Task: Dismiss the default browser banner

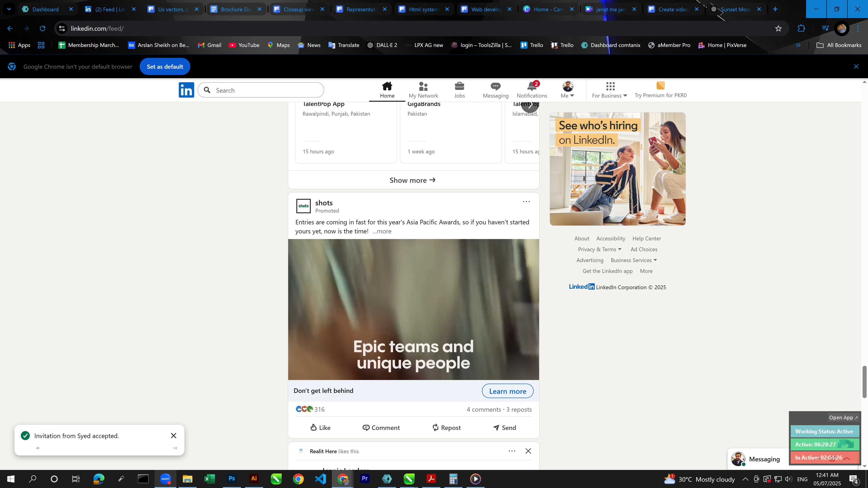Action: 856,67
